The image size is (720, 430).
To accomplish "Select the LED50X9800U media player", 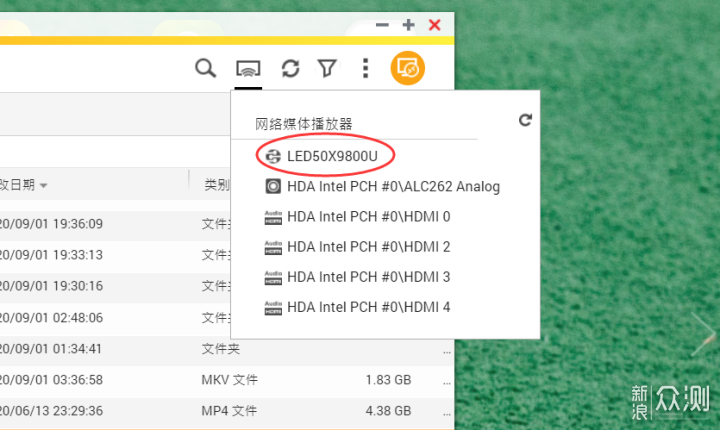I will 321,156.
